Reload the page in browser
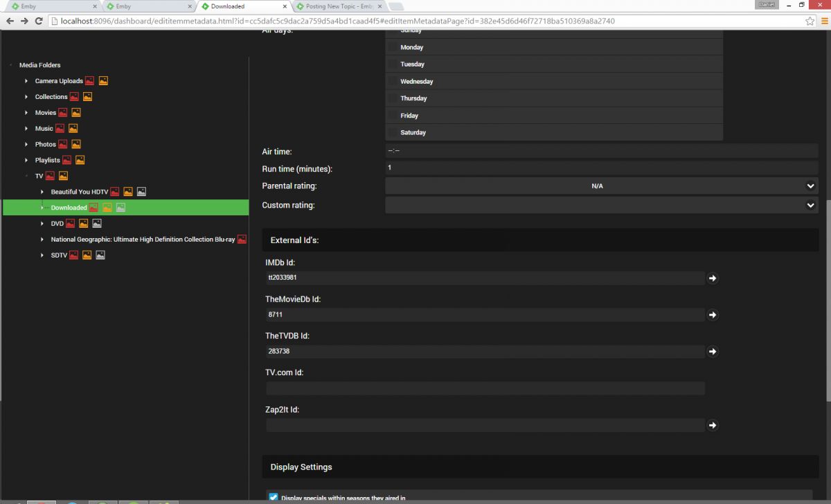The image size is (831, 504). (40, 21)
